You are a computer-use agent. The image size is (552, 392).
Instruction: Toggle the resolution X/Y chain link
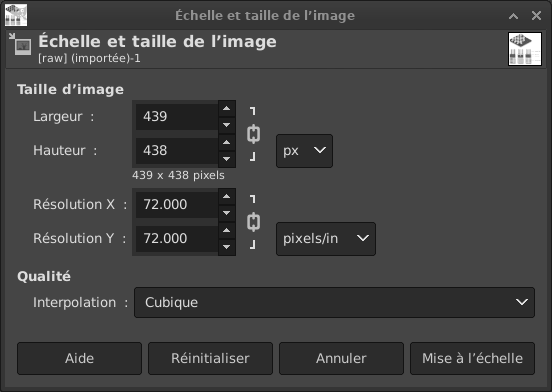(x=253, y=222)
